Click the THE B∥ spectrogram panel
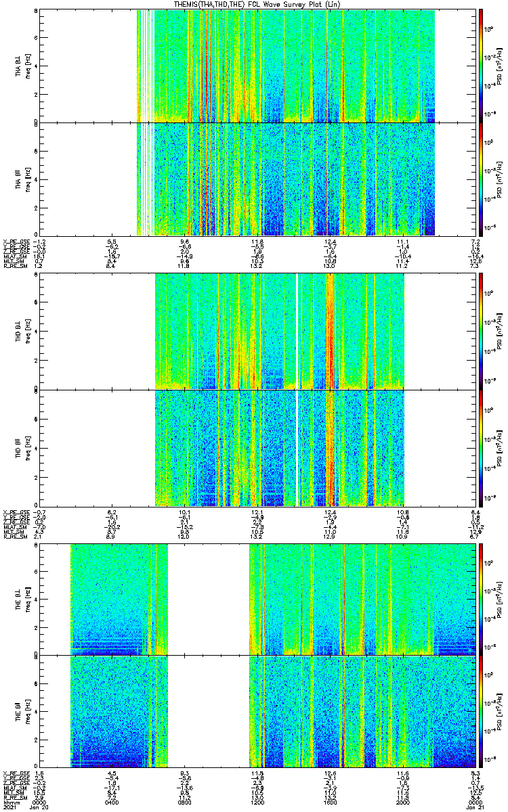 pyautogui.click(x=256, y=710)
